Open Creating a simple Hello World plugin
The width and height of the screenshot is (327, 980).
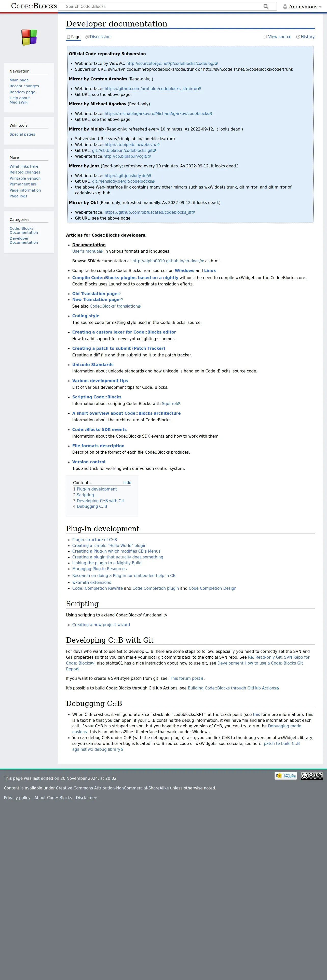tap(109, 545)
